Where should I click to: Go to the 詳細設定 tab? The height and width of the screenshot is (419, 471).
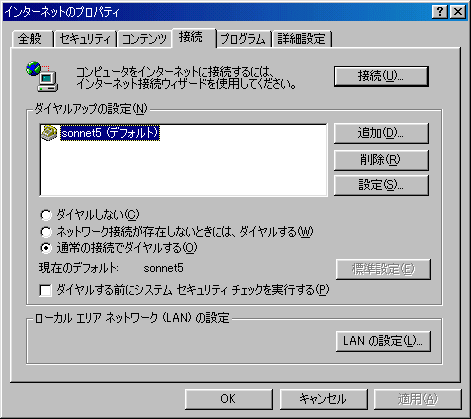click(x=302, y=39)
